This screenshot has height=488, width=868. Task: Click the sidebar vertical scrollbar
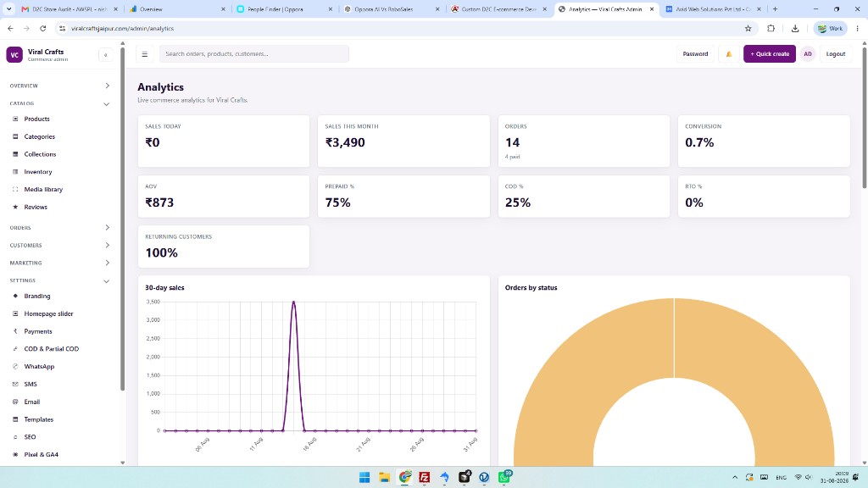click(x=122, y=219)
